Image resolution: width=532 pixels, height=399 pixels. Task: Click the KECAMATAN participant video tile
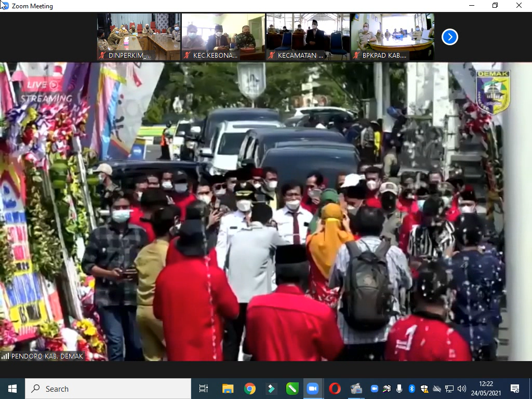tap(308, 37)
